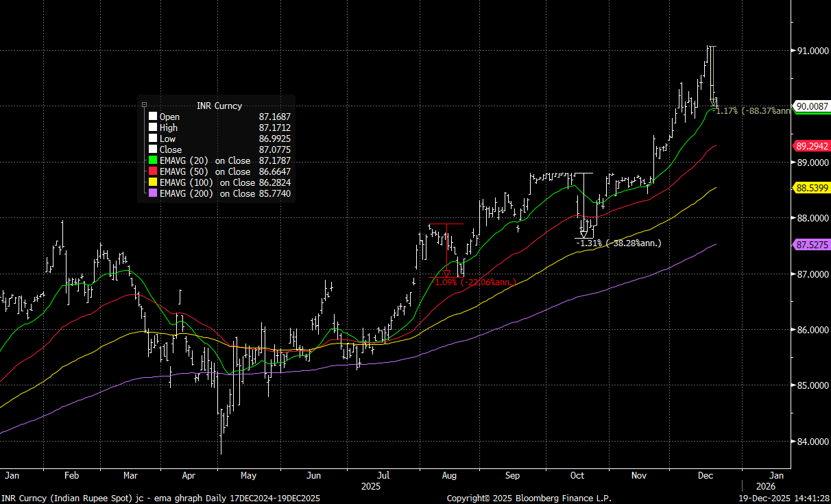Click the 90.0087 last price tag

coord(812,106)
